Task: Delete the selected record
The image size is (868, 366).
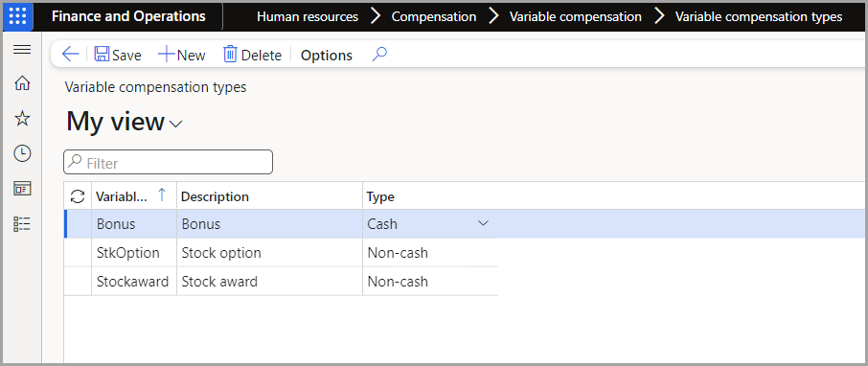Action: click(x=252, y=55)
